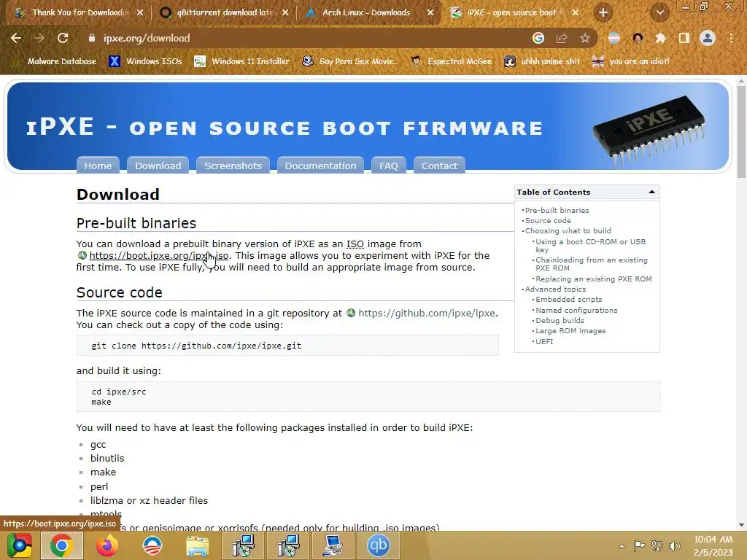This screenshot has height=560, width=747.
Task: Download ipxe.iso from boot.ipxe.org link
Action: pos(158,256)
